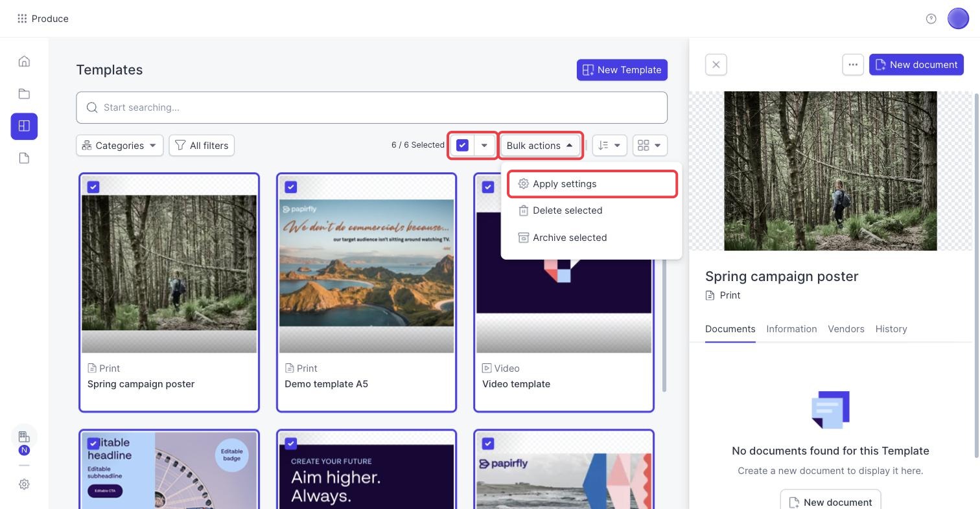Click the New Template button

[622, 70]
